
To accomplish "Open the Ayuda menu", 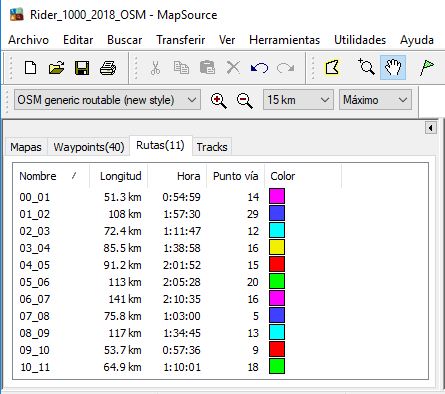I will coord(417,40).
